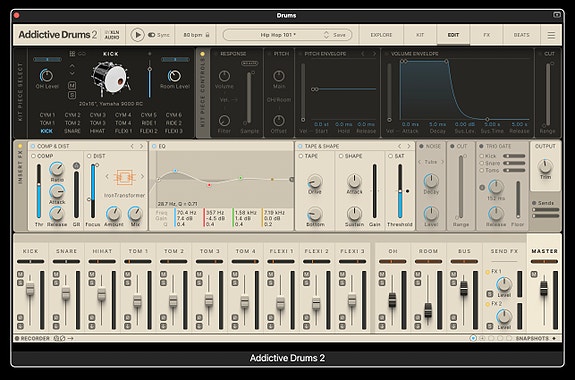Viewport: 575px width, 380px height.
Task: Click the compressor Ratio knob
Action: (x=56, y=169)
